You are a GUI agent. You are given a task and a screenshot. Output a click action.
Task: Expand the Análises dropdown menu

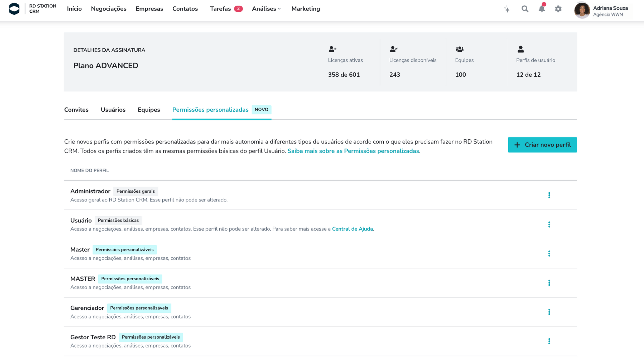point(266,9)
